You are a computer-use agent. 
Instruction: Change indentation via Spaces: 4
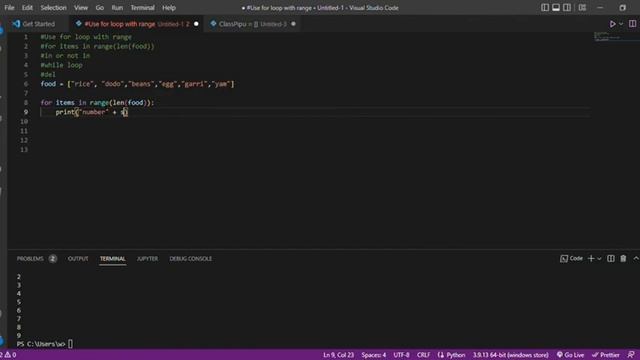tap(373, 355)
